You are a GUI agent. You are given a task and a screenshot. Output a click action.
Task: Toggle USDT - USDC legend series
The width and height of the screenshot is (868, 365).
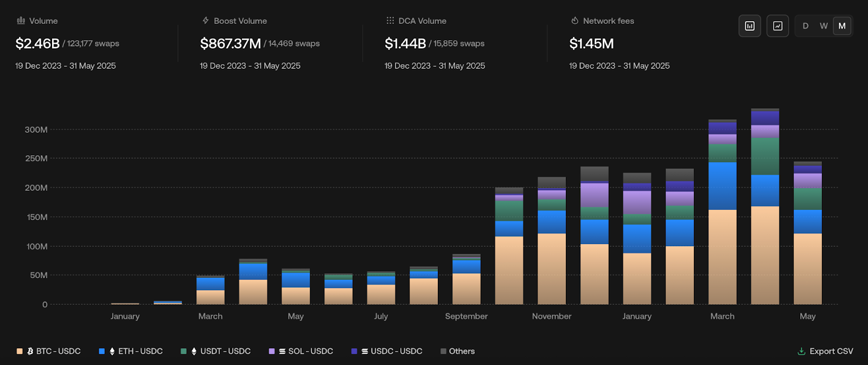216,351
